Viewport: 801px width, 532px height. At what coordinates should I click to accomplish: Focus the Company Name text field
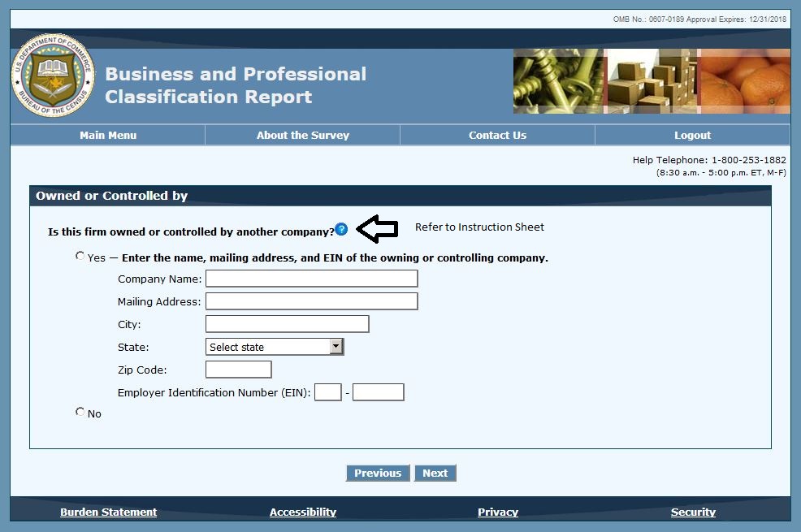tap(311, 279)
